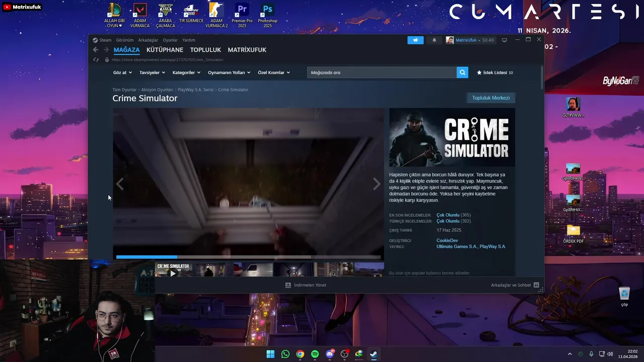Open the Steam notifications bell
The width and height of the screenshot is (644, 362).
coord(434,40)
